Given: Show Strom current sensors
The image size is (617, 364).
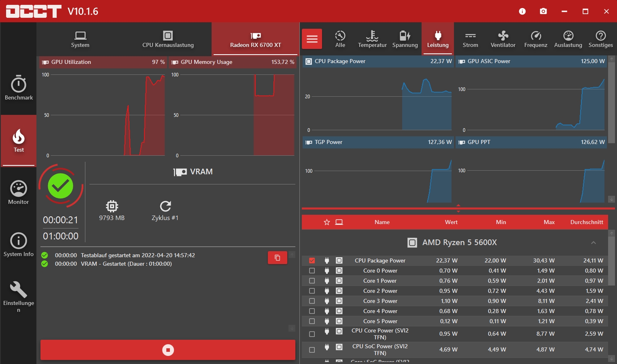Looking at the screenshot, I should point(471,39).
